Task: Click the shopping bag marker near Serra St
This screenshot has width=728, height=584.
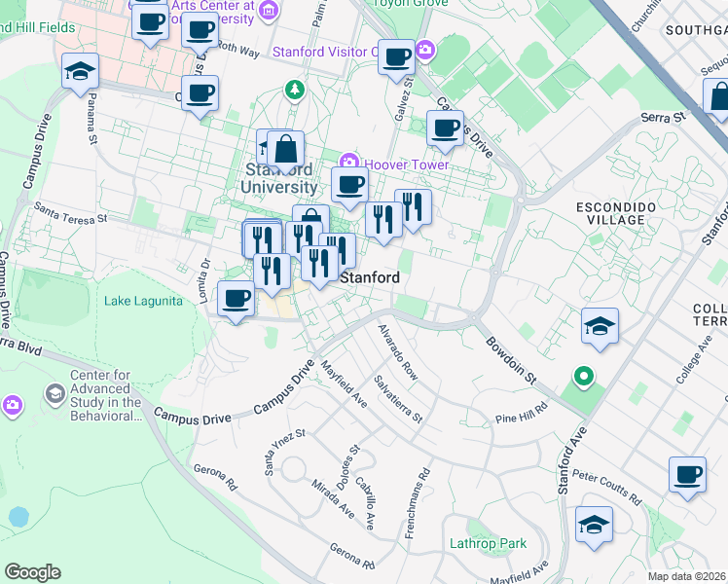Action: [717, 97]
